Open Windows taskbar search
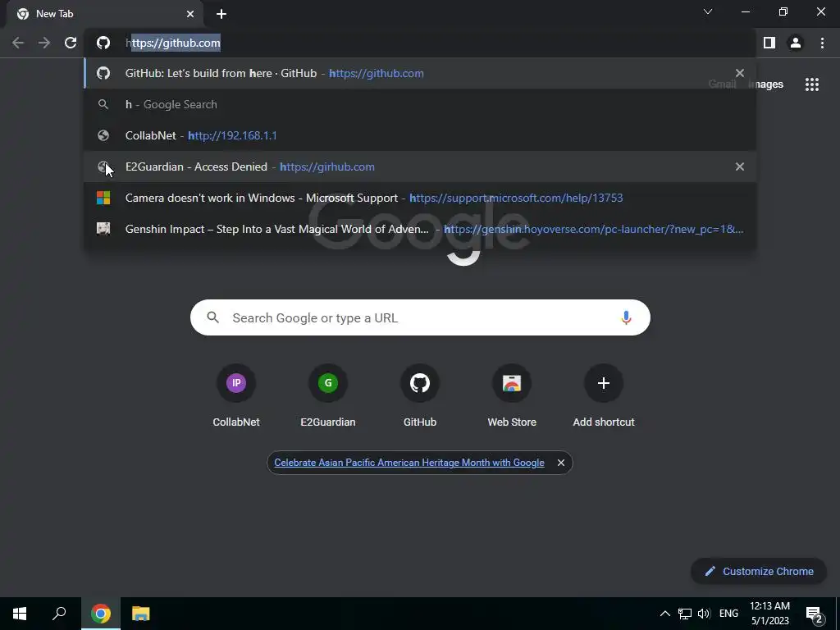 pos(59,614)
